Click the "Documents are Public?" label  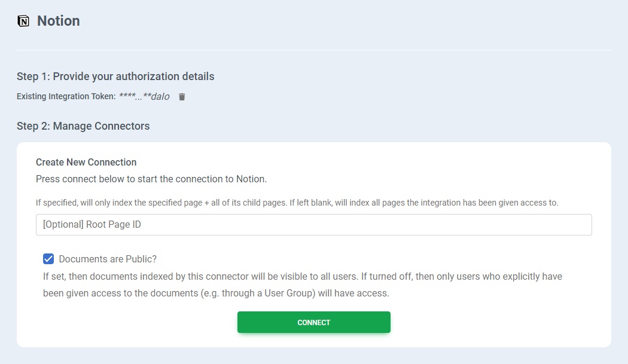coord(108,259)
